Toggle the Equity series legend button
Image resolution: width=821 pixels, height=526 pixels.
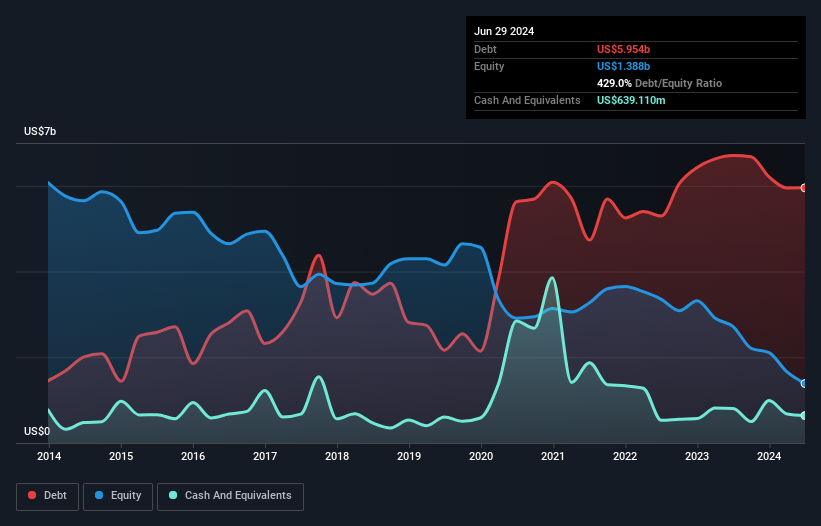[x=118, y=496]
